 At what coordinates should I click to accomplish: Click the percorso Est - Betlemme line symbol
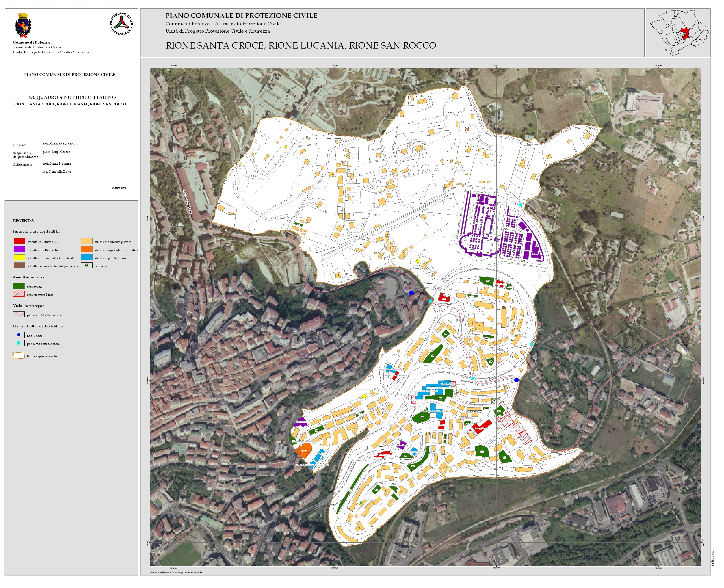click(x=19, y=314)
